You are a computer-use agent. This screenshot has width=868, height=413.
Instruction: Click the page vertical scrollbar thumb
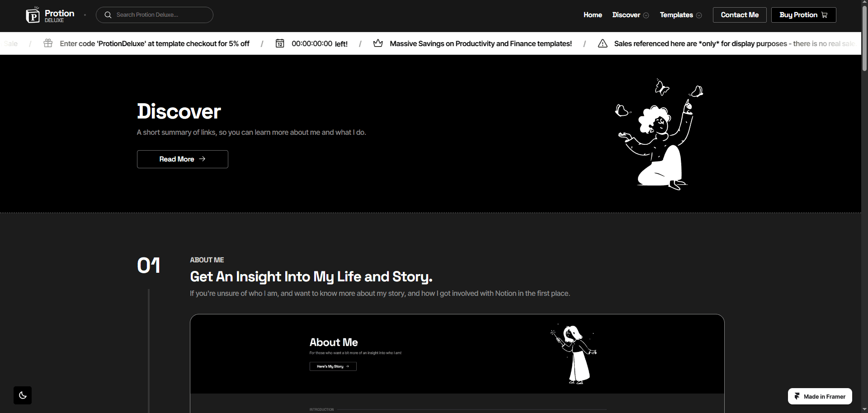(x=864, y=39)
